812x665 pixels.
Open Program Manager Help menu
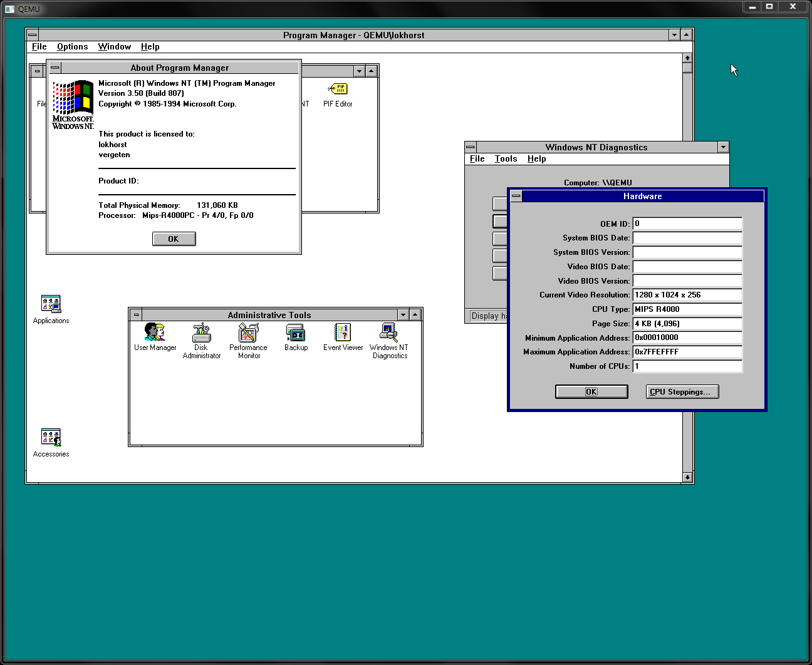(x=150, y=47)
